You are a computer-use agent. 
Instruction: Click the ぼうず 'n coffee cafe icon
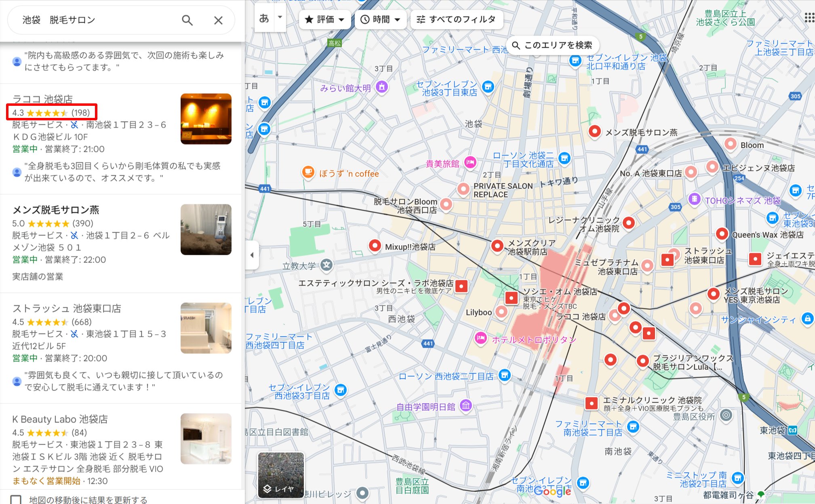point(308,172)
